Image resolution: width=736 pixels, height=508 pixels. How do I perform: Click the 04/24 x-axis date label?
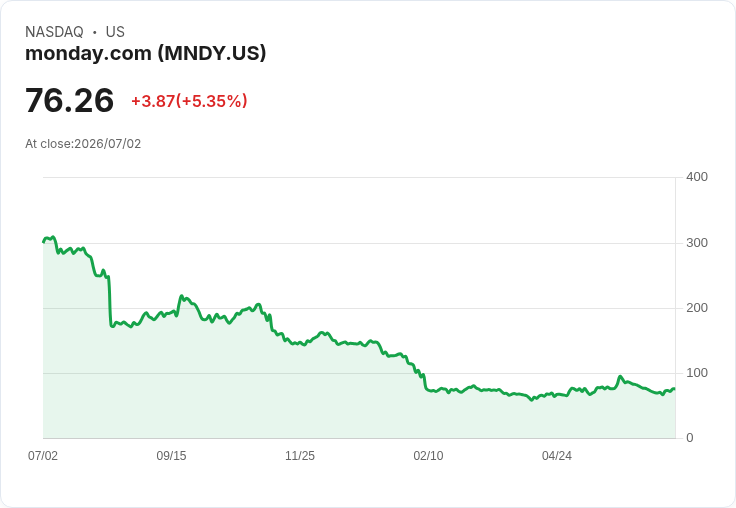(557, 455)
